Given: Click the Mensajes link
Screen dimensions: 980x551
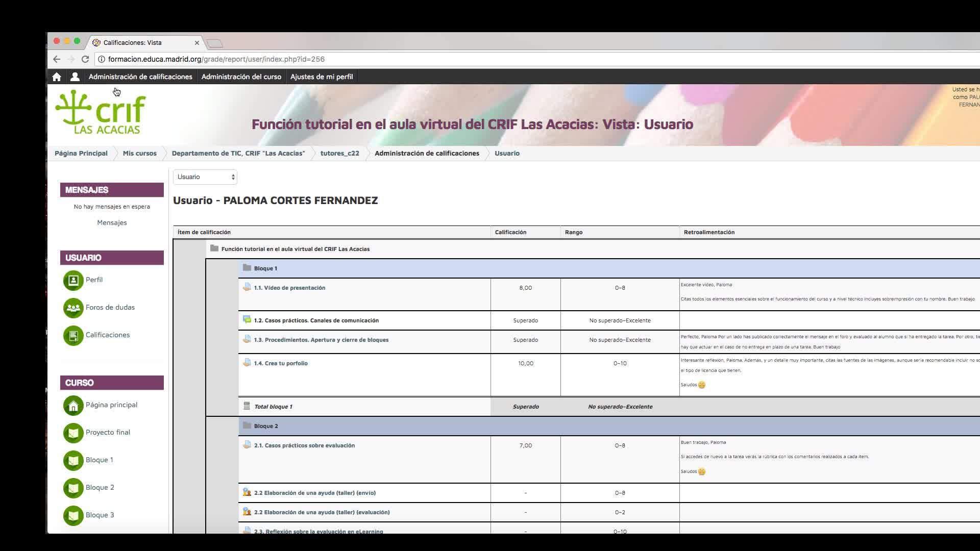Looking at the screenshot, I should (112, 222).
